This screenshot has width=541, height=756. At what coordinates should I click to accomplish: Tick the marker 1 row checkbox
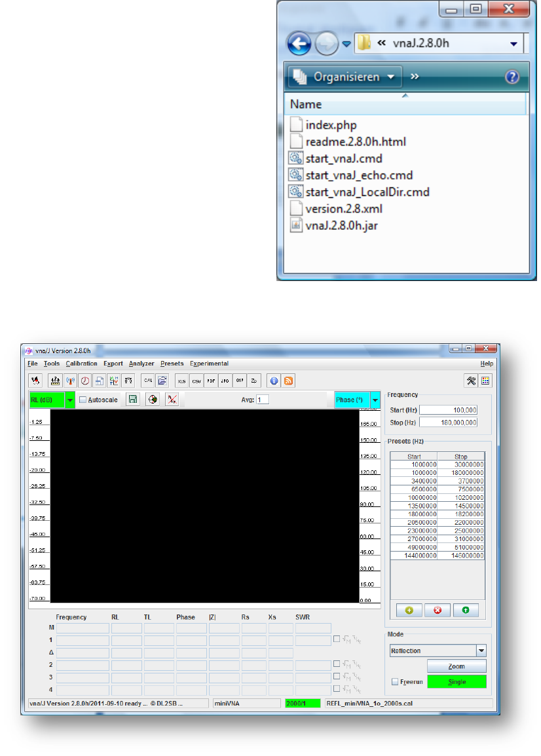[x=337, y=639]
